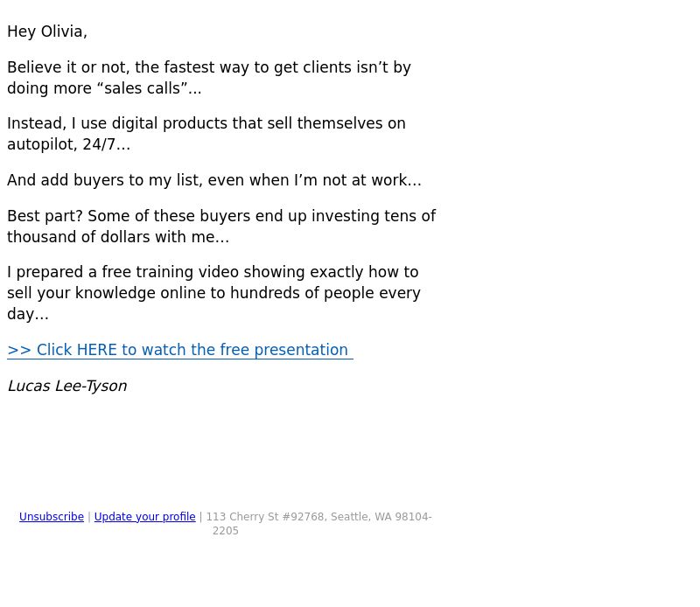The width and height of the screenshot is (700, 607).
Task: Click the Believe it or not paragraph
Action: point(209,78)
